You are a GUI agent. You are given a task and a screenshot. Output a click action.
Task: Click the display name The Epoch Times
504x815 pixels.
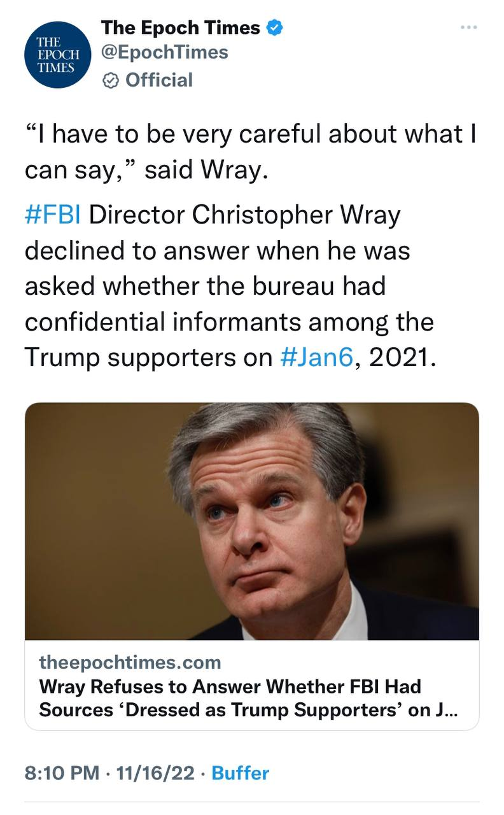181,28
